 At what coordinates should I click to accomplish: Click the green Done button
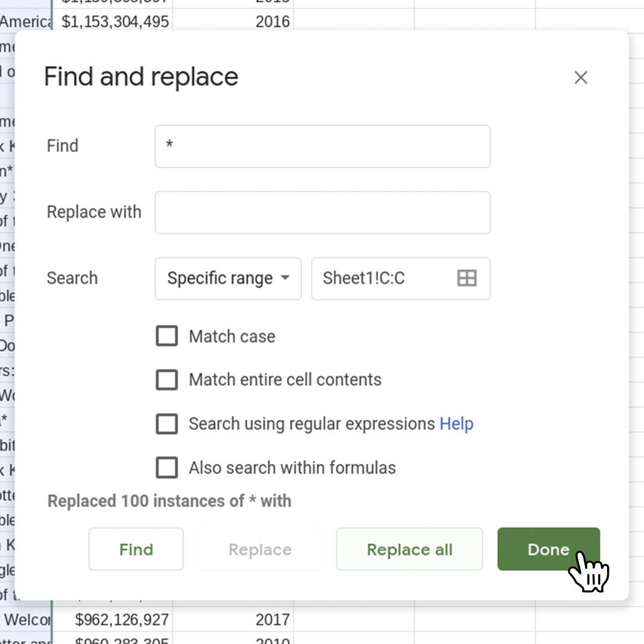click(549, 549)
